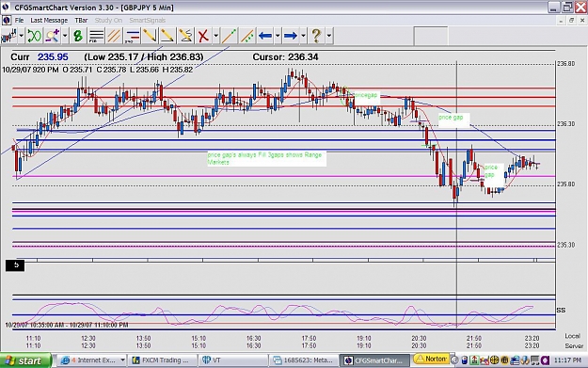The image size is (588, 368).
Task: Open the Windows start menu
Action: [x=25, y=360]
